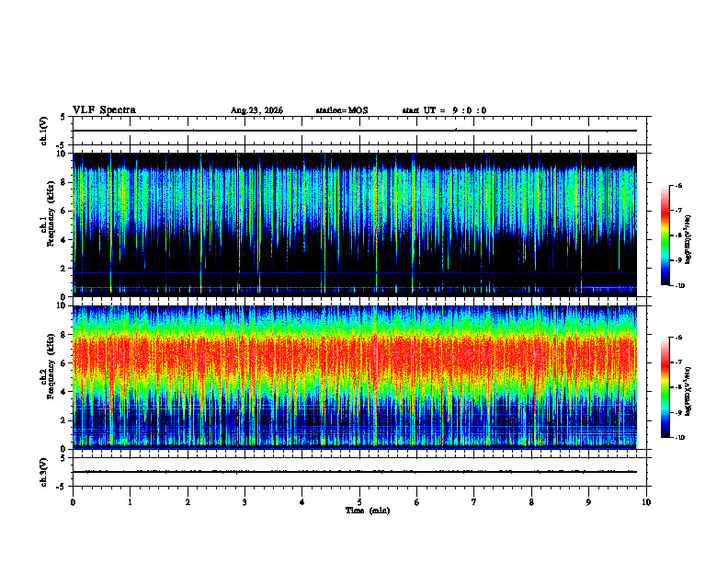Click the "-8" label on ch.1 colorbar

coord(679,236)
